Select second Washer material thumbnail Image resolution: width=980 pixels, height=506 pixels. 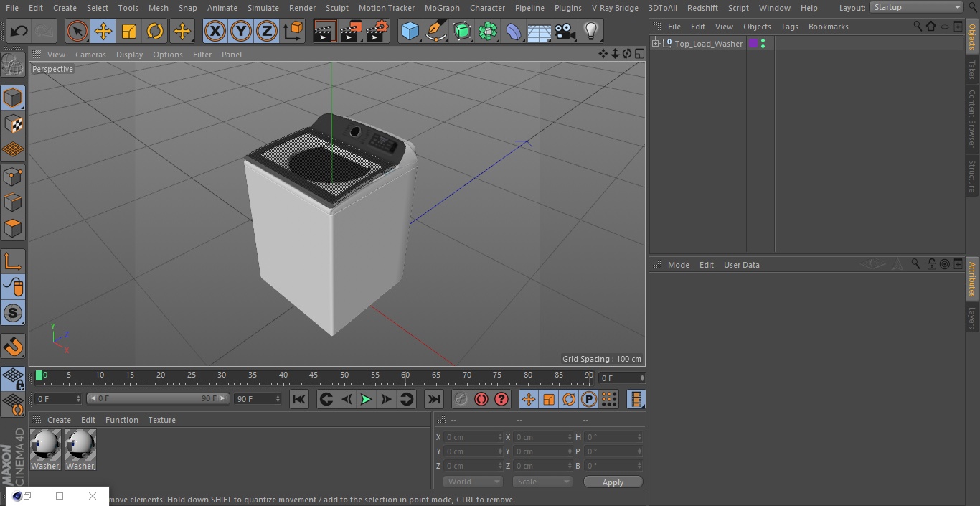(x=80, y=450)
